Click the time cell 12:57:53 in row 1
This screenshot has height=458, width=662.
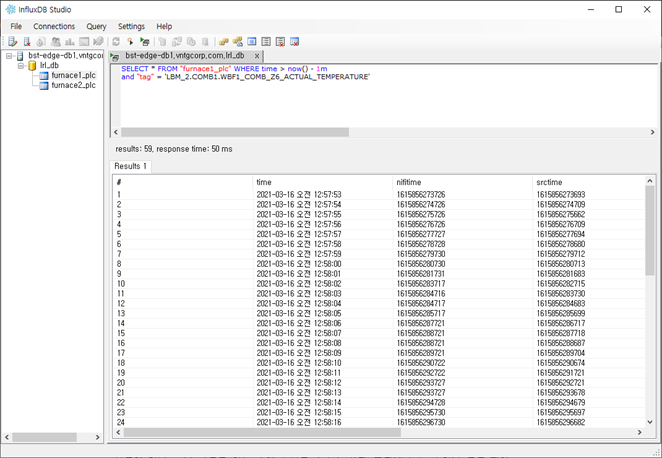(298, 195)
